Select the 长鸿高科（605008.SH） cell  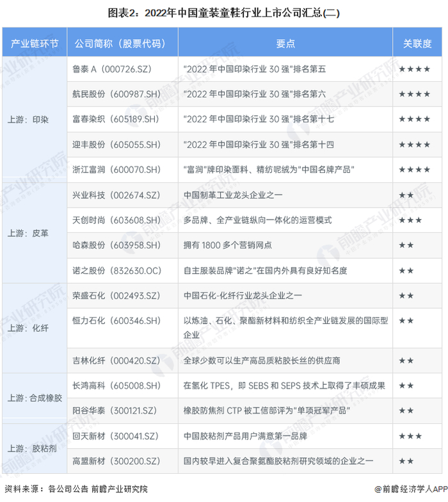[123, 385]
